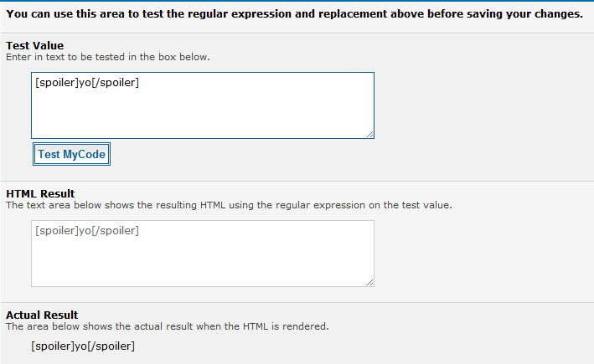Click the "text area below shows the resulting HTML" description
The width and height of the screenshot is (594, 364).
click(230, 205)
